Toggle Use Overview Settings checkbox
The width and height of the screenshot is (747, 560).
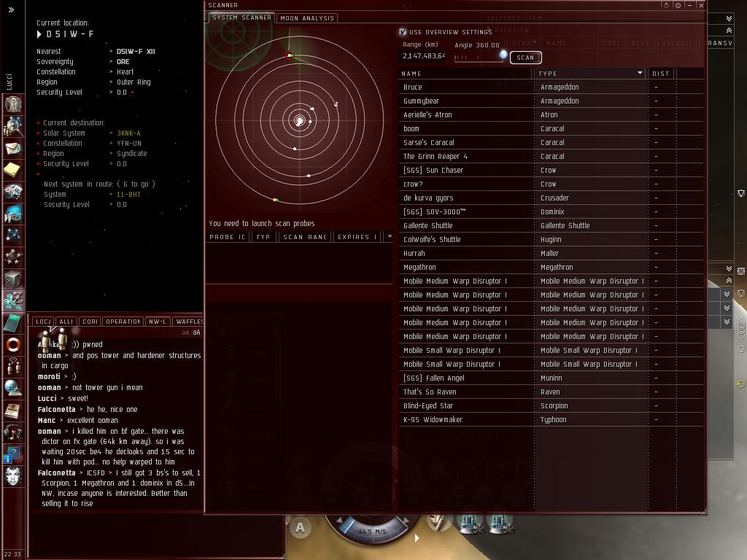(x=403, y=32)
